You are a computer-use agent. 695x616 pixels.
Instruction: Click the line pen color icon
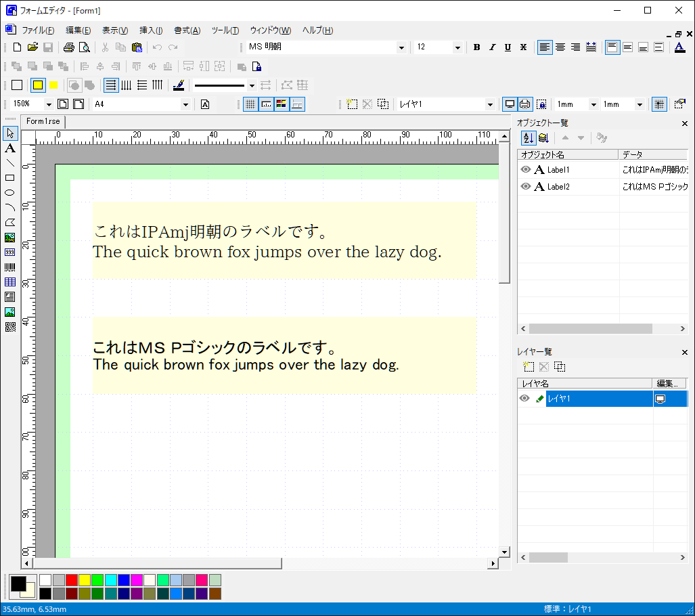[178, 85]
